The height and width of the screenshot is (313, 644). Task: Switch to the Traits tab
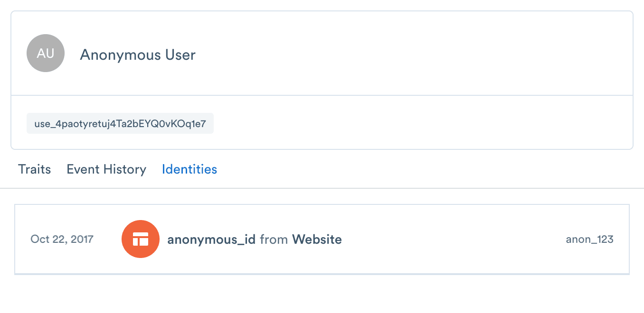coord(34,169)
